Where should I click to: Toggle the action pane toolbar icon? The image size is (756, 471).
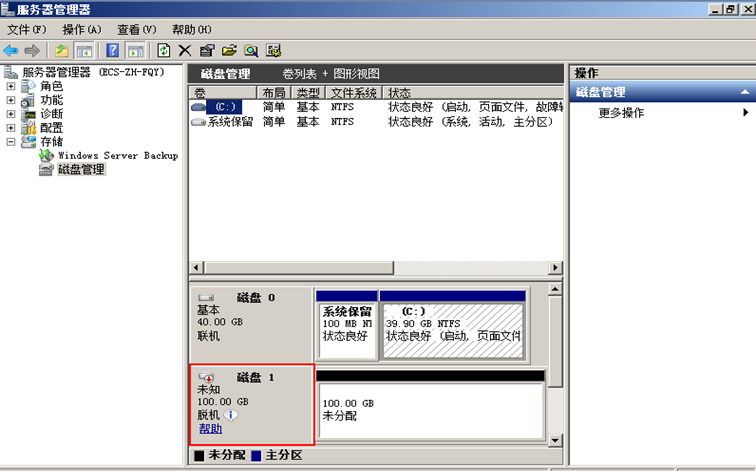coord(135,50)
